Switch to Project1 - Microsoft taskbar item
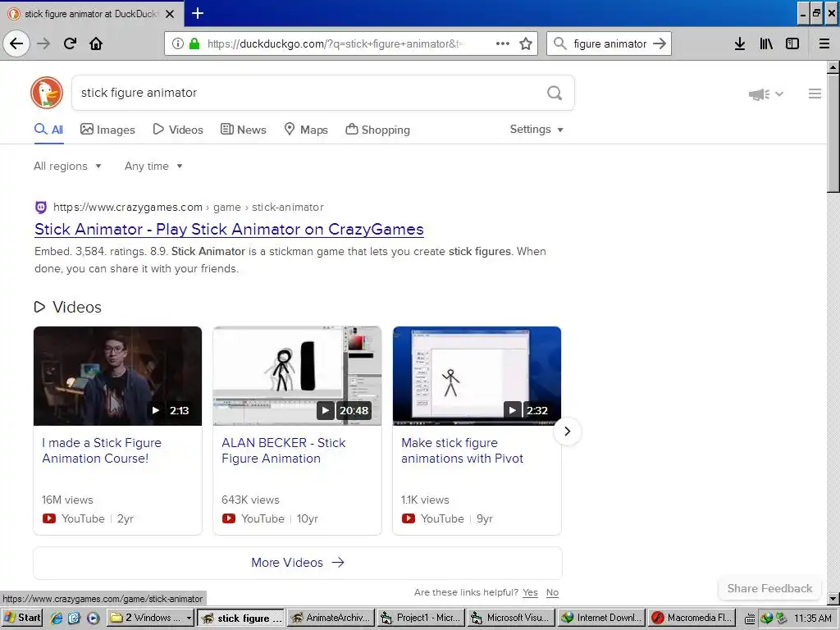840x630 pixels. point(421,618)
